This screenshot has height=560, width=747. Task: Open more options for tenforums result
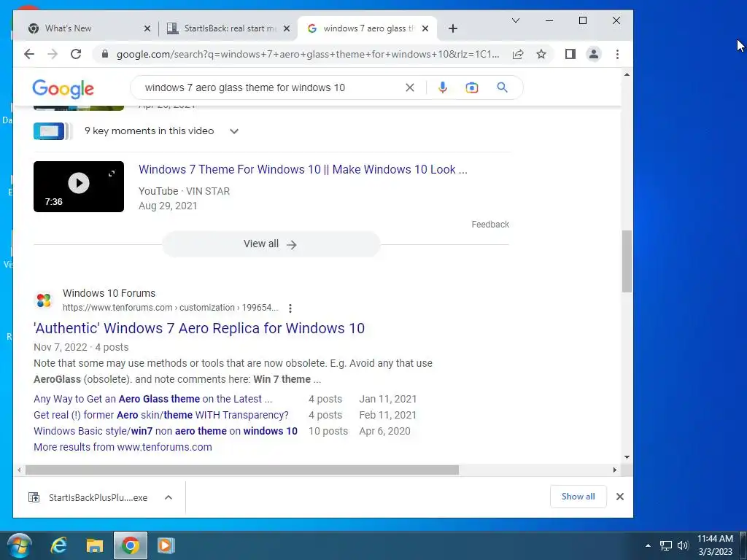coord(290,308)
